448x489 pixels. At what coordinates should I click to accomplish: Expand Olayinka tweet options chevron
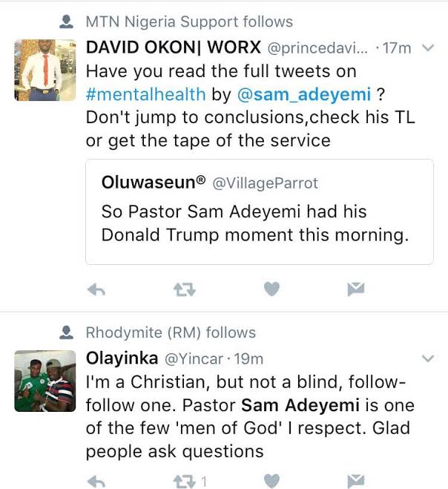[427, 358]
